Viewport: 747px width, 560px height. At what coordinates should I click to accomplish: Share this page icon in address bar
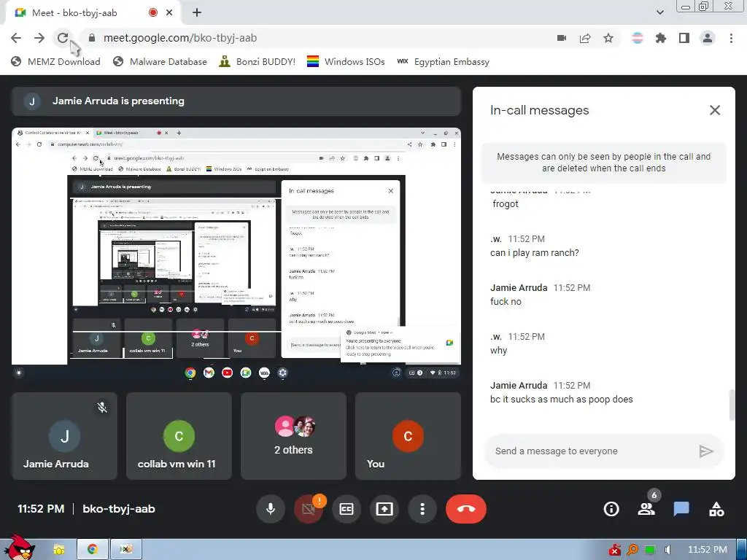(x=585, y=38)
